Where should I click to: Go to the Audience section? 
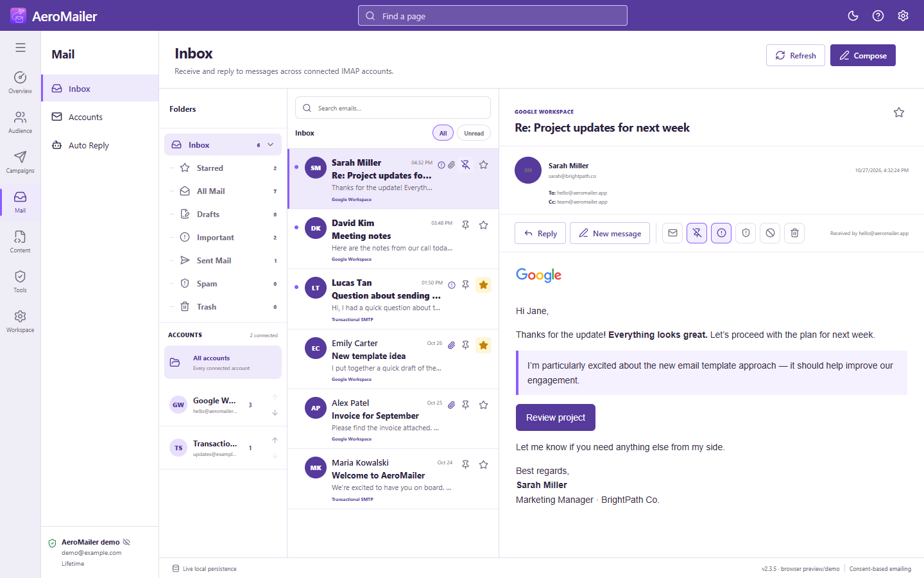[x=21, y=122]
